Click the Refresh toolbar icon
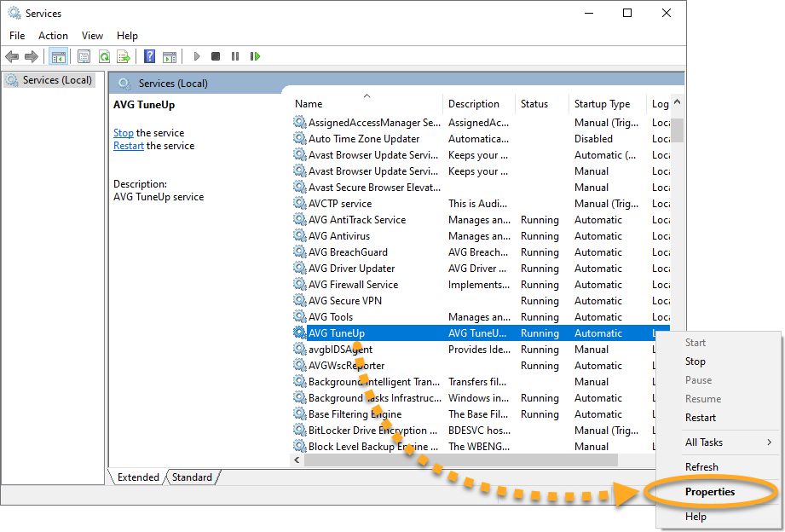The image size is (785, 532). click(103, 56)
